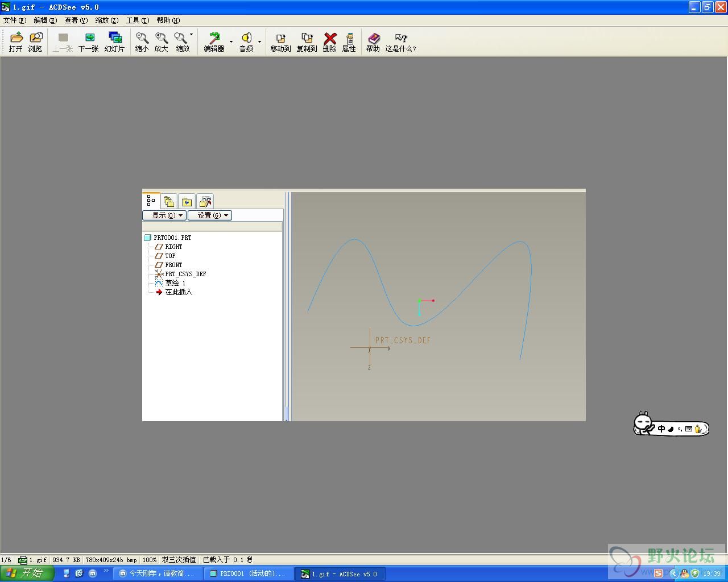This screenshot has width=728, height=582.
Task: Click the 显示(D) dropdown in the picture
Action: [x=164, y=215]
